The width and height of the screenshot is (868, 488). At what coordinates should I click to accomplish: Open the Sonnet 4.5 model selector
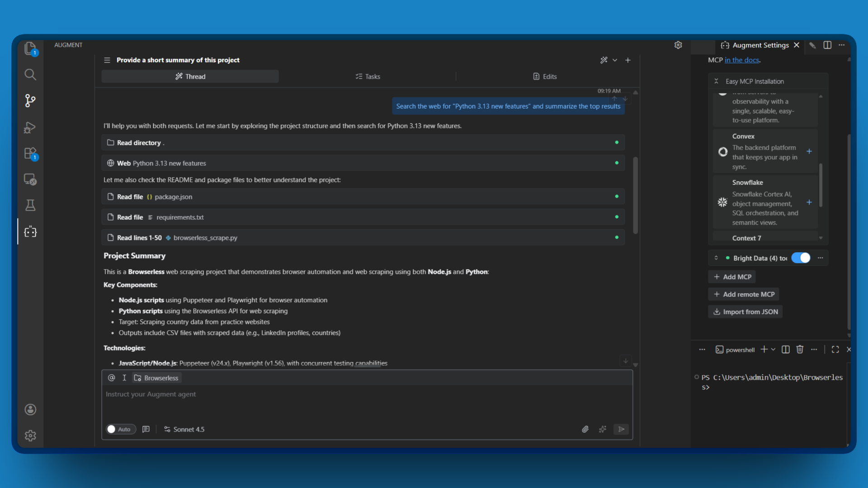tap(184, 429)
